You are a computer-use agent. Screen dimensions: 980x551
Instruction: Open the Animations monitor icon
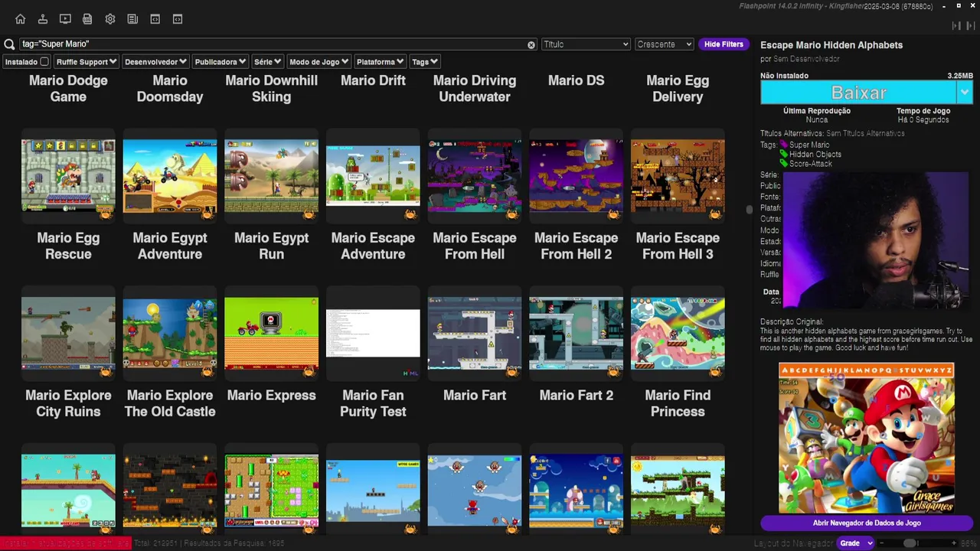[x=65, y=19]
